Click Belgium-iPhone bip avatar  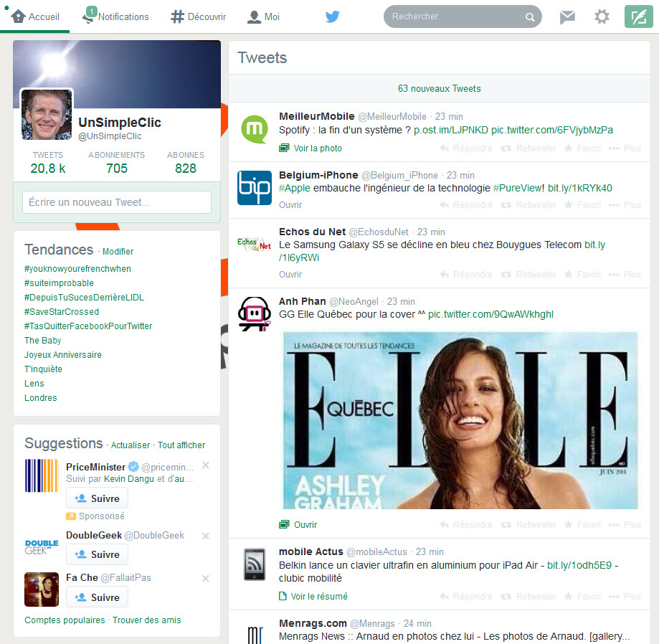(255, 187)
